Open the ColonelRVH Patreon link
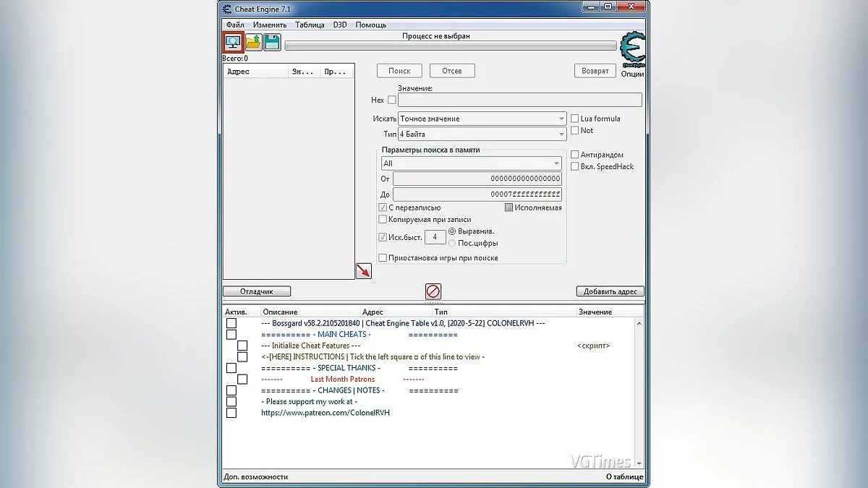Screen dimensions: 868x488 point(325,412)
